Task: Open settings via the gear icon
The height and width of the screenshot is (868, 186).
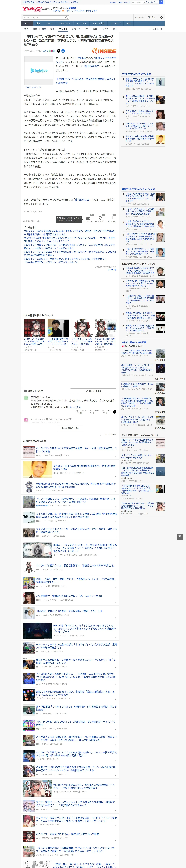Action: point(161,18)
